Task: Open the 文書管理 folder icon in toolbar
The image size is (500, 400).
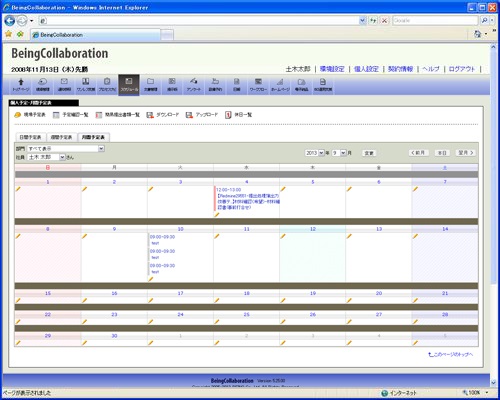Action: tap(151, 85)
